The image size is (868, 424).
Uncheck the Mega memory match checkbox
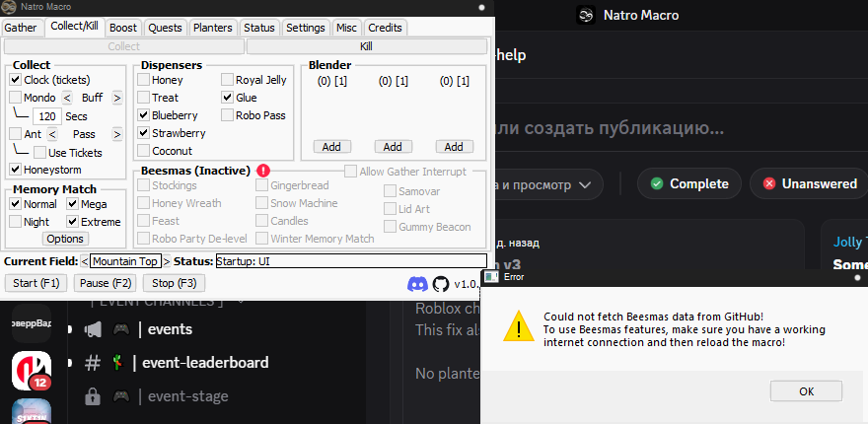click(73, 204)
